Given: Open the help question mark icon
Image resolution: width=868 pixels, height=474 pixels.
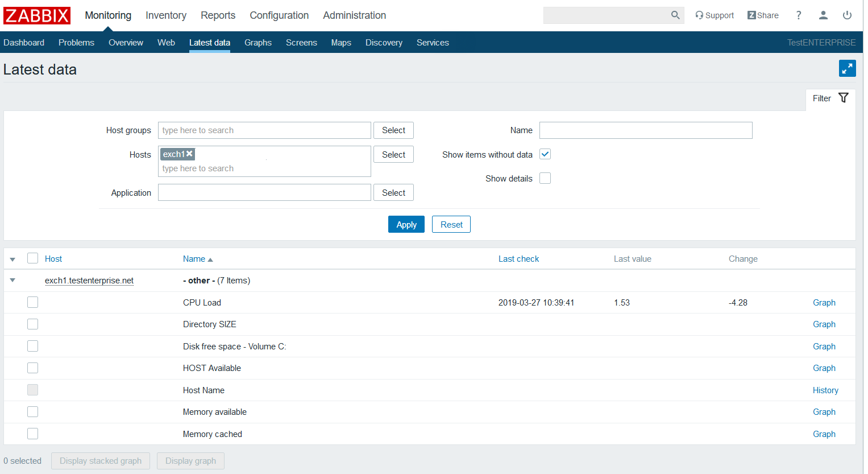Looking at the screenshot, I should pyautogui.click(x=799, y=15).
